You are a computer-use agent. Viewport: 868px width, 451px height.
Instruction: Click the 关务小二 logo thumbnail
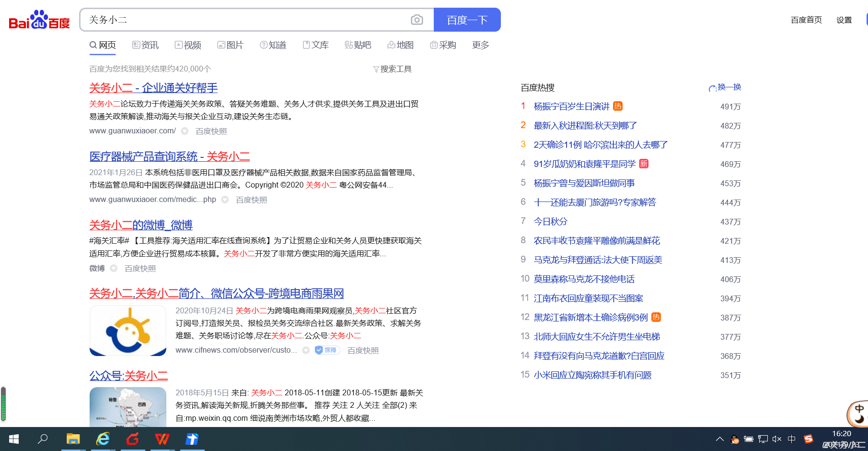128,331
